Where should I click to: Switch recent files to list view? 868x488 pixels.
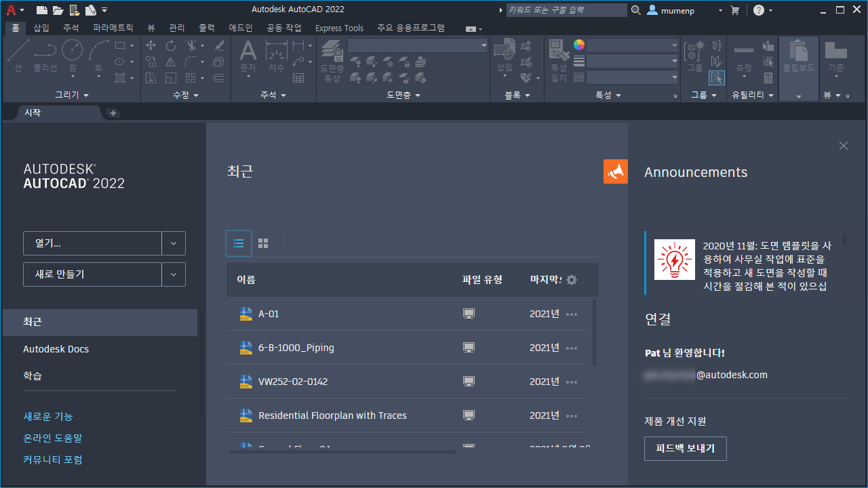tap(239, 243)
